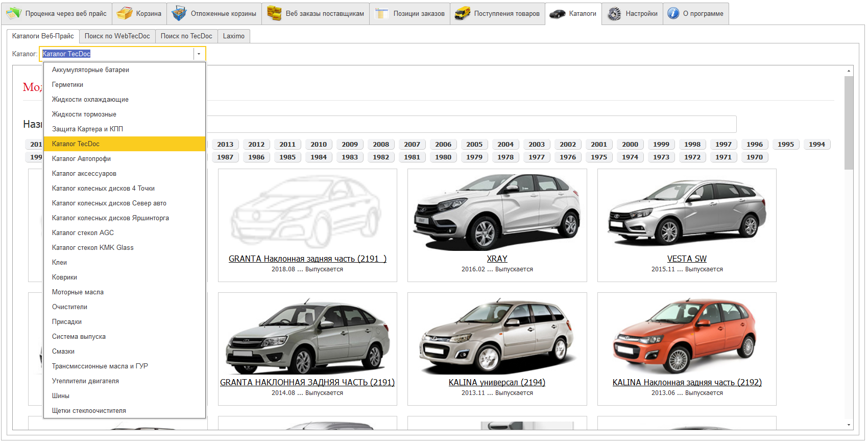This screenshot has height=442, width=868.
Task: Choose Каталог Автопрофи from list
Action: (125, 159)
